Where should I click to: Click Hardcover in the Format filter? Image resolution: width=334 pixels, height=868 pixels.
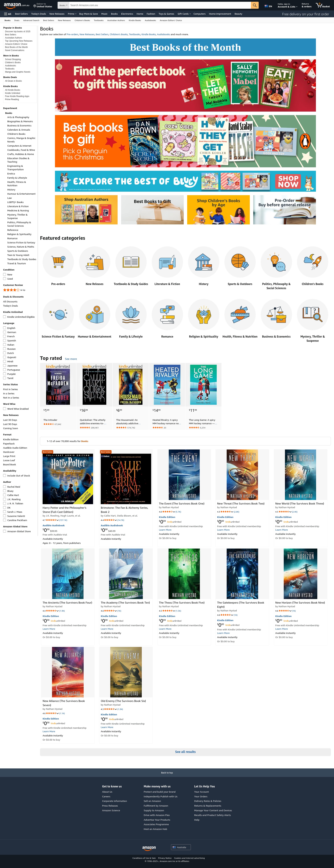click(9, 452)
